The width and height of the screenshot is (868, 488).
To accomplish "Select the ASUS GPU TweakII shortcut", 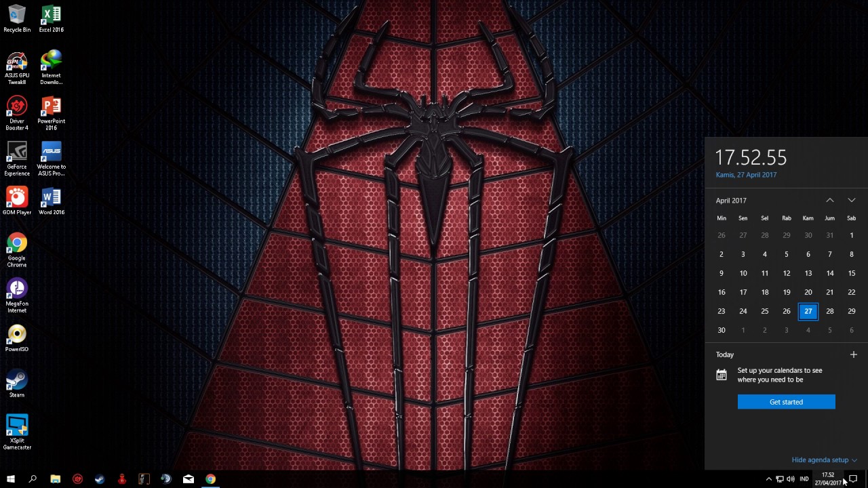I will pos(17,68).
